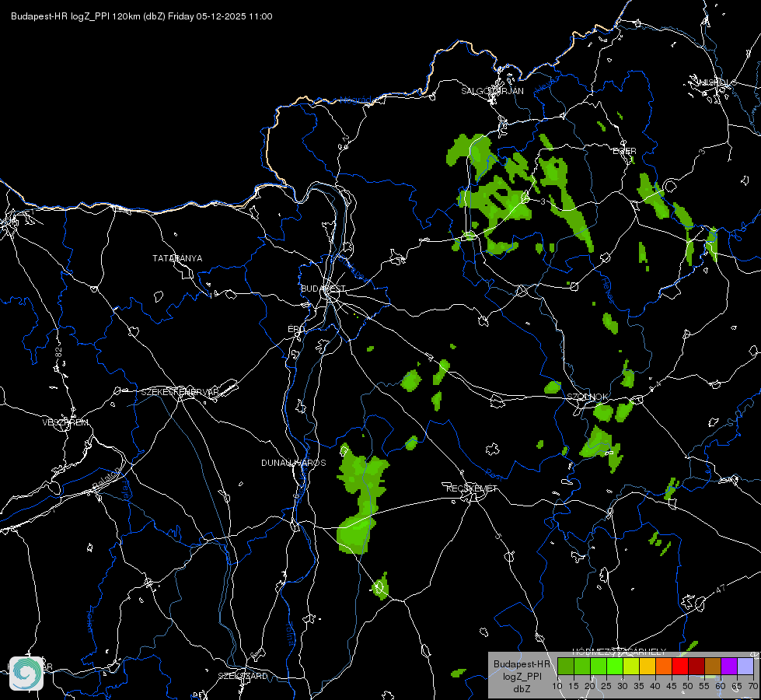
Task: Click the HODMEZOVASARHELY city label
Action: pos(619,652)
